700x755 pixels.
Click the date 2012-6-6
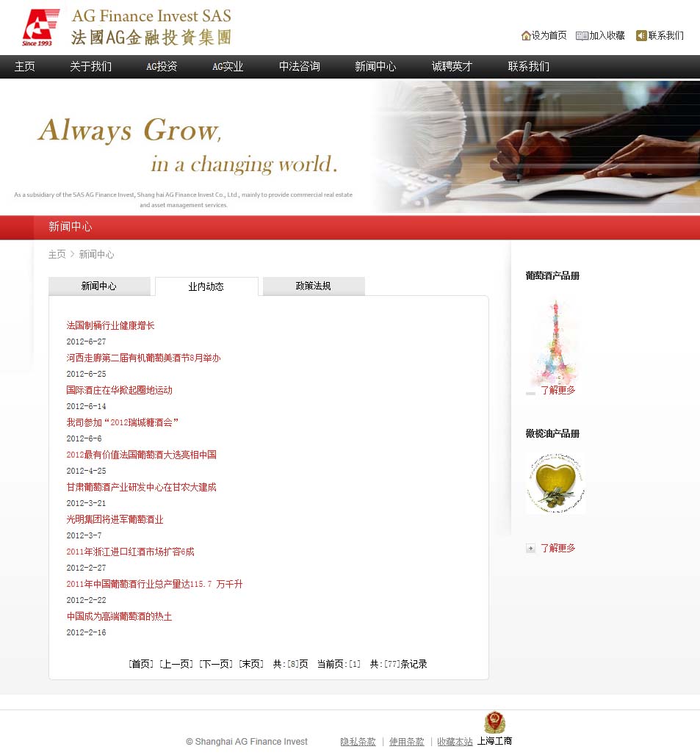coord(84,438)
